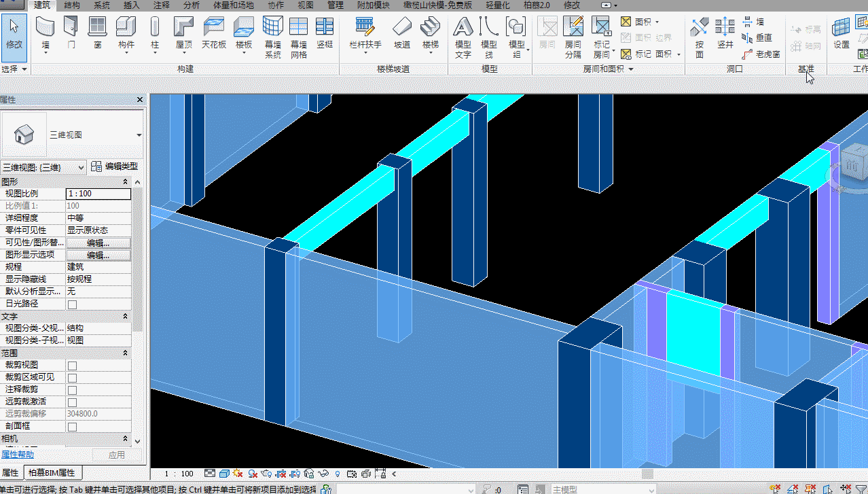Select the 房间分隔 room separator tool
Image resolution: width=868 pixels, height=494 pixels.
coord(573,37)
